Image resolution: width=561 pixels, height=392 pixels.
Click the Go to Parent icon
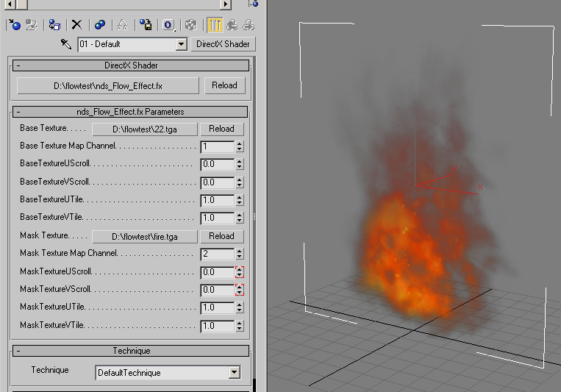coord(232,25)
